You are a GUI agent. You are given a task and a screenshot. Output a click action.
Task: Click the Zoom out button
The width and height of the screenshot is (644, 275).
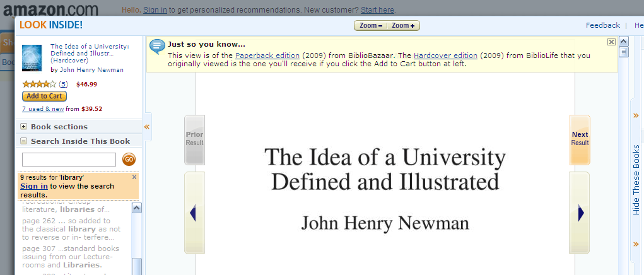(x=370, y=25)
